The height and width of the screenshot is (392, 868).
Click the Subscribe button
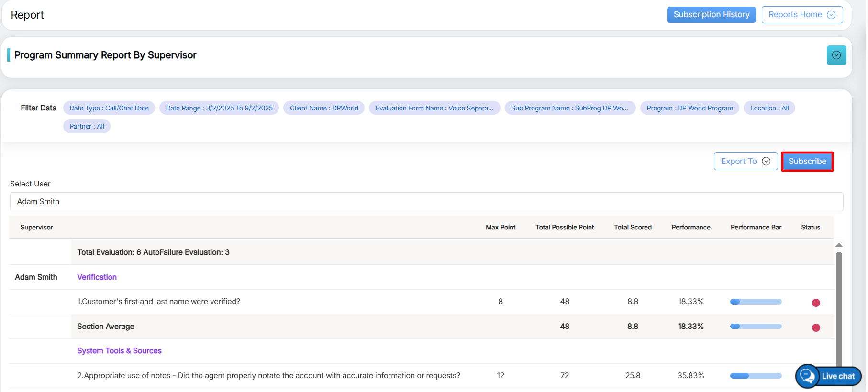click(807, 161)
